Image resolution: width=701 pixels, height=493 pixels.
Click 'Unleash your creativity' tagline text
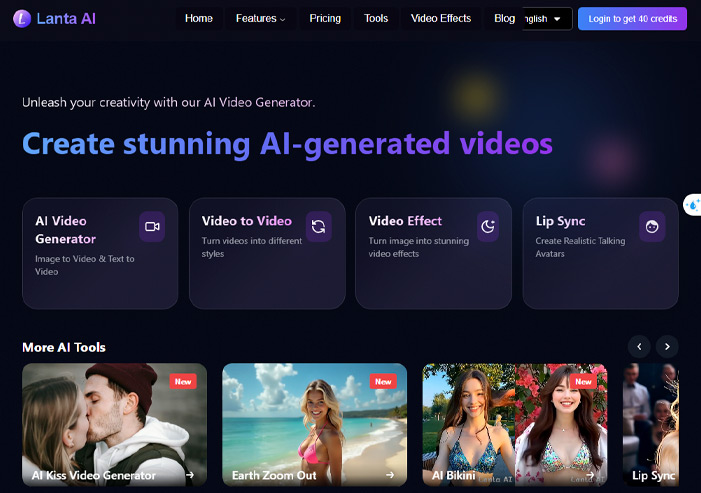click(169, 102)
